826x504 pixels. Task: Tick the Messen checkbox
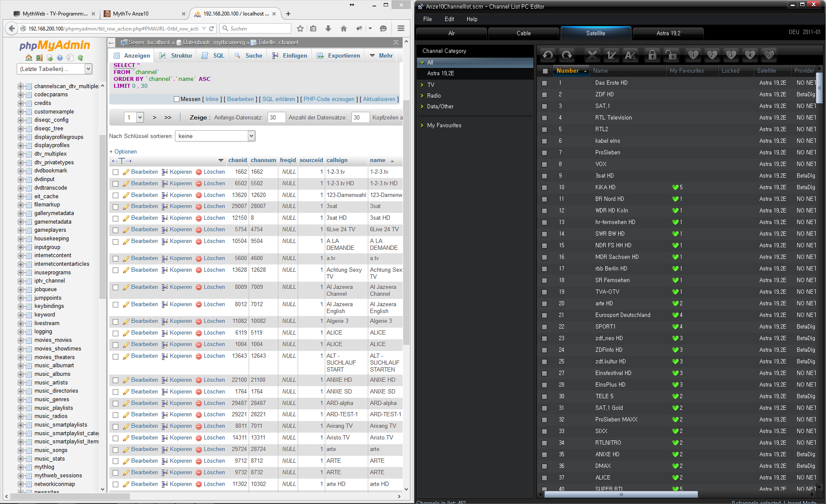(176, 99)
